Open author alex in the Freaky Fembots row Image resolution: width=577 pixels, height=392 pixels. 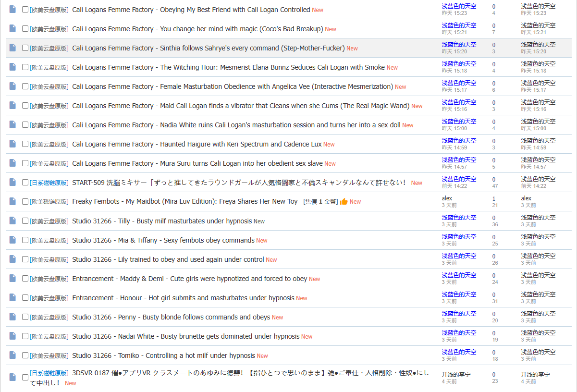pos(447,198)
